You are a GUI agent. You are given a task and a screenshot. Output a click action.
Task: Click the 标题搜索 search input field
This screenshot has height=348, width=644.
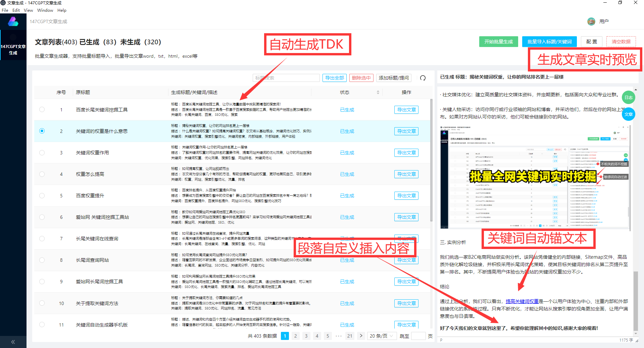[x=286, y=78]
